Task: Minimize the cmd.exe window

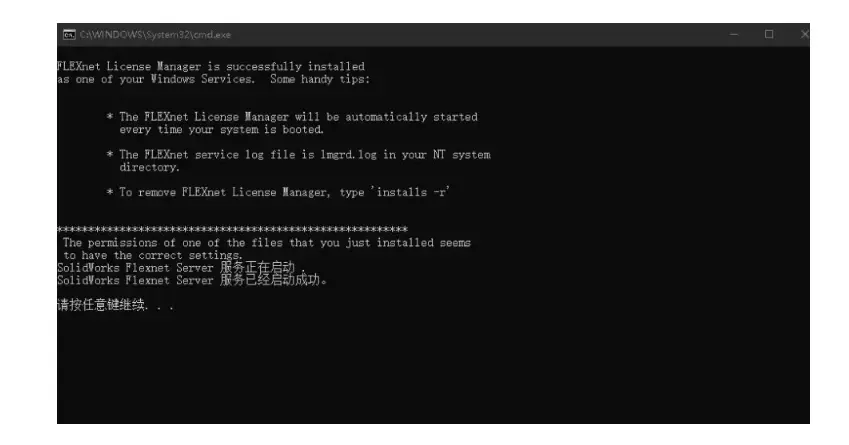Action: [734, 35]
